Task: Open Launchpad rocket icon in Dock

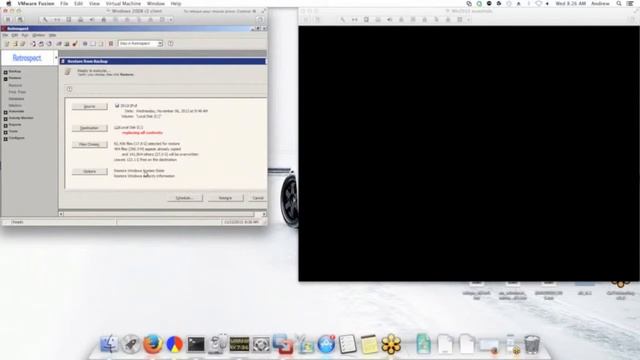Action: pyautogui.click(x=131, y=344)
